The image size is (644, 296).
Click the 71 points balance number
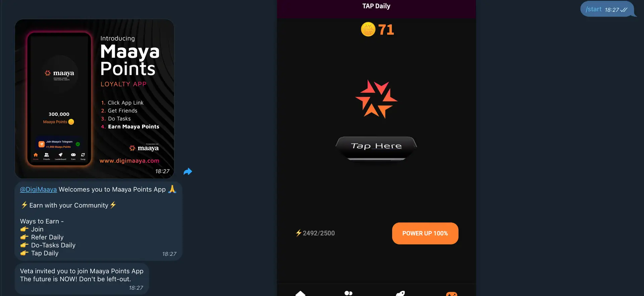tap(386, 30)
